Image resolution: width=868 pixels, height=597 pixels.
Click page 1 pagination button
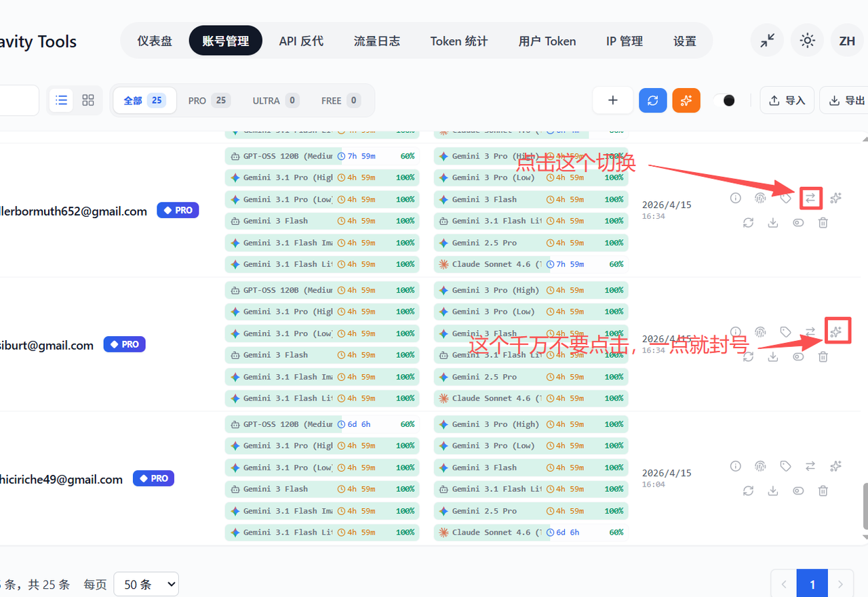coord(812,583)
